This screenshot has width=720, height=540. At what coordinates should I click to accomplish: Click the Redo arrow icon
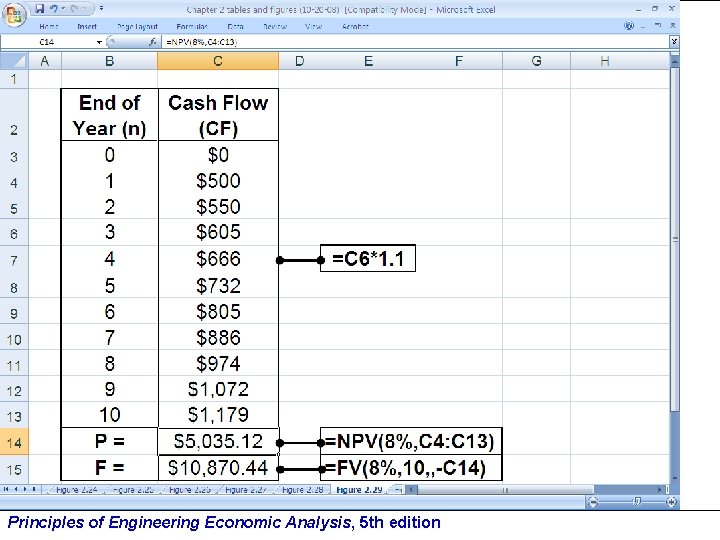coord(74,8)
